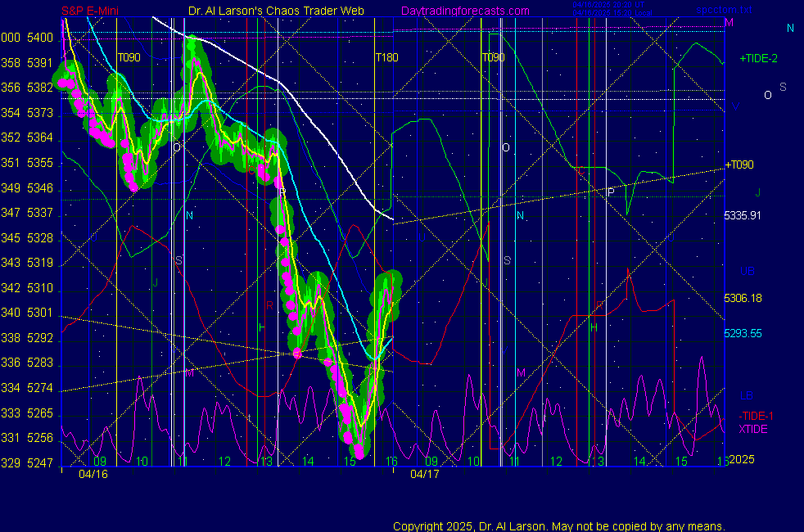The image size is (804, 532).
Task: Open the Daytradingforecasts.com link
Action: click(x=464, y=11)
